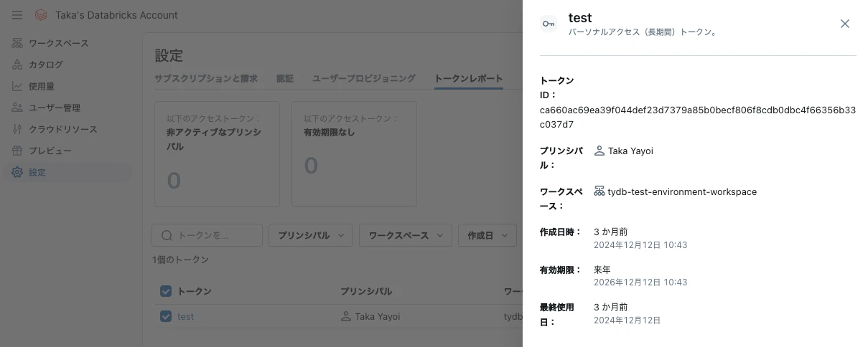The image size is (868, 347).
Task: Click the 来年 expiry relative text
Action: click(x=602, y=270)
